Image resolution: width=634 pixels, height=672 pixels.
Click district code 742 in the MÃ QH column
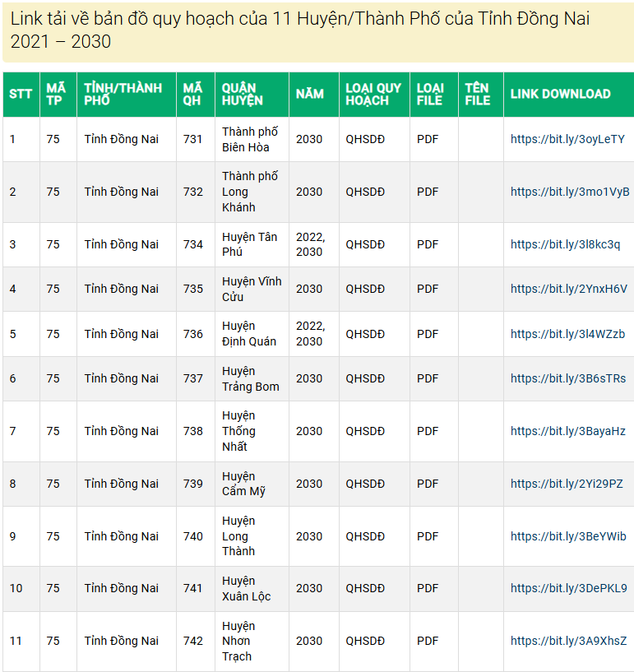pos(193,641)
